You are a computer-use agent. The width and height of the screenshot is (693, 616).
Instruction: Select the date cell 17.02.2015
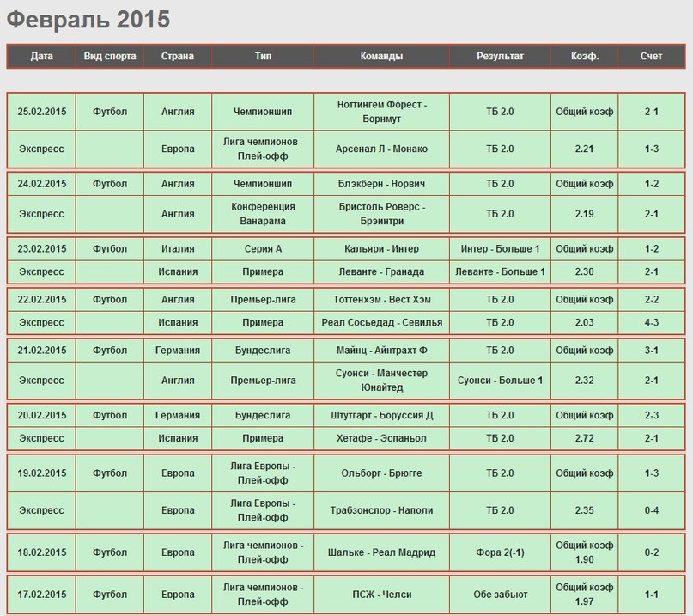(x=41, y=595)
